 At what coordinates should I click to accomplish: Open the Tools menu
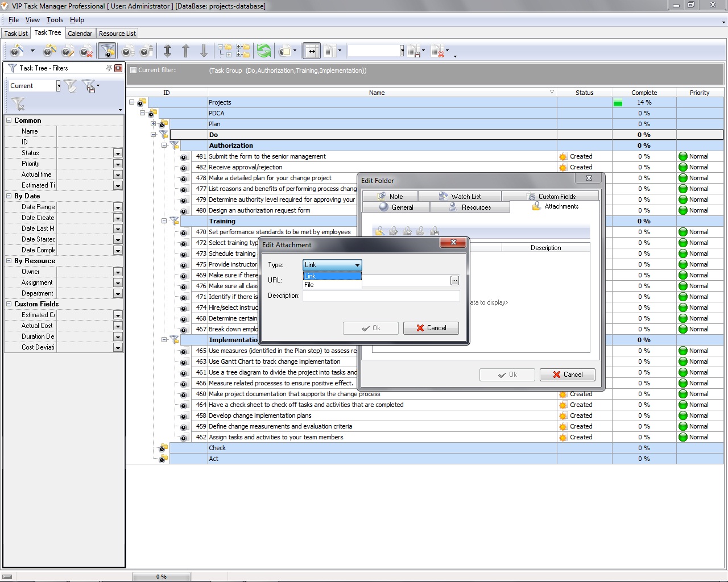pos(55,20)
